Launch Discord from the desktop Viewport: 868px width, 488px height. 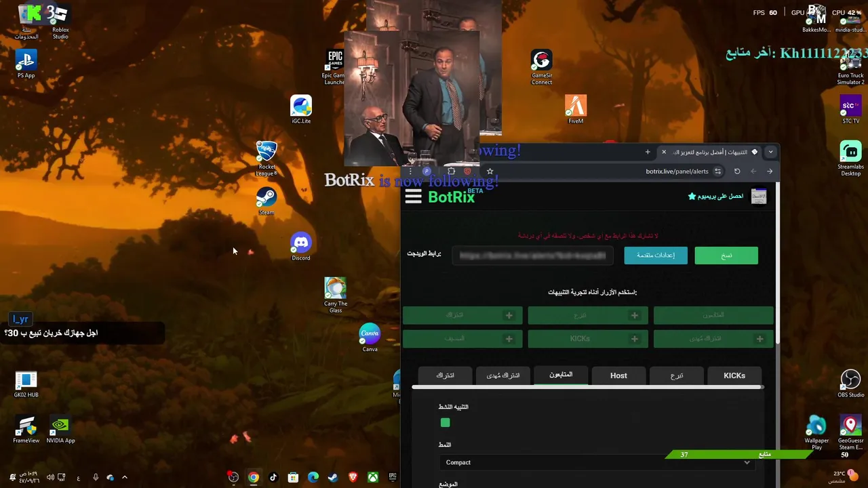click(x=301, y=247)
